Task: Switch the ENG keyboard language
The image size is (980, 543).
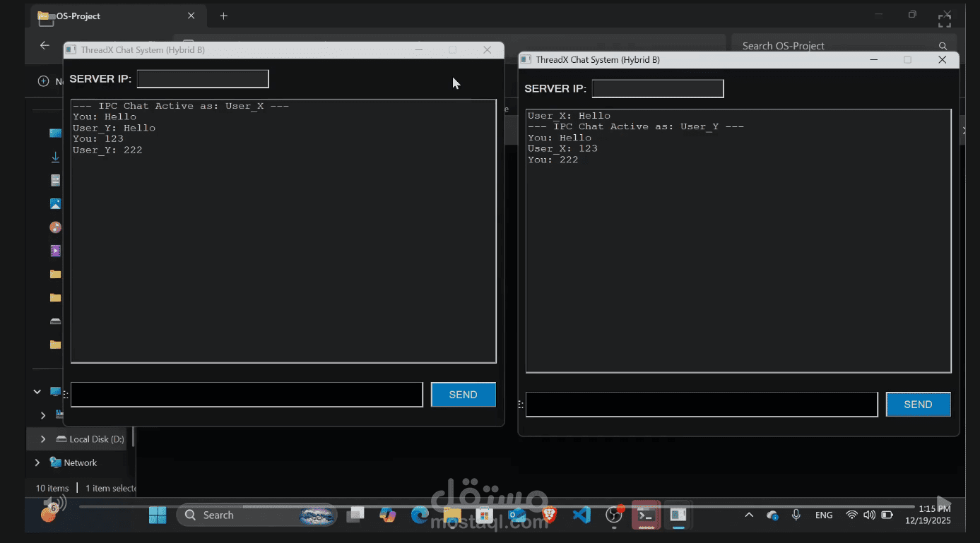Action: click(823, 515)
